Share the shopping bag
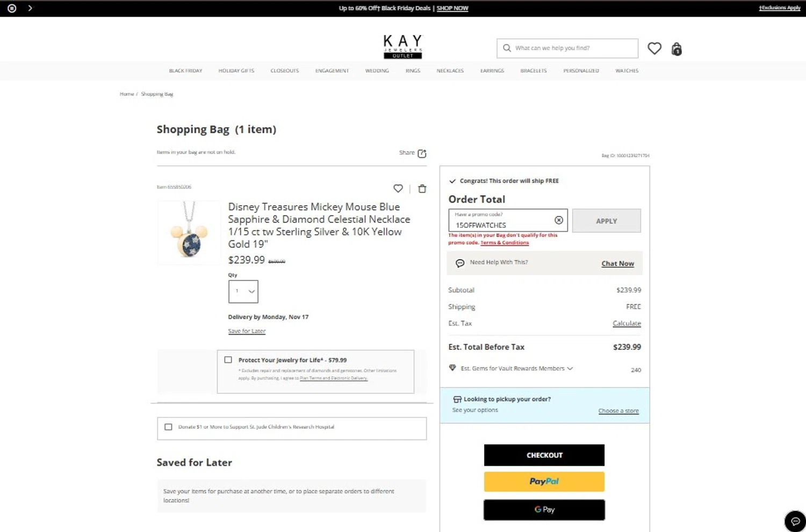The image size is (806, 532). 413,153
